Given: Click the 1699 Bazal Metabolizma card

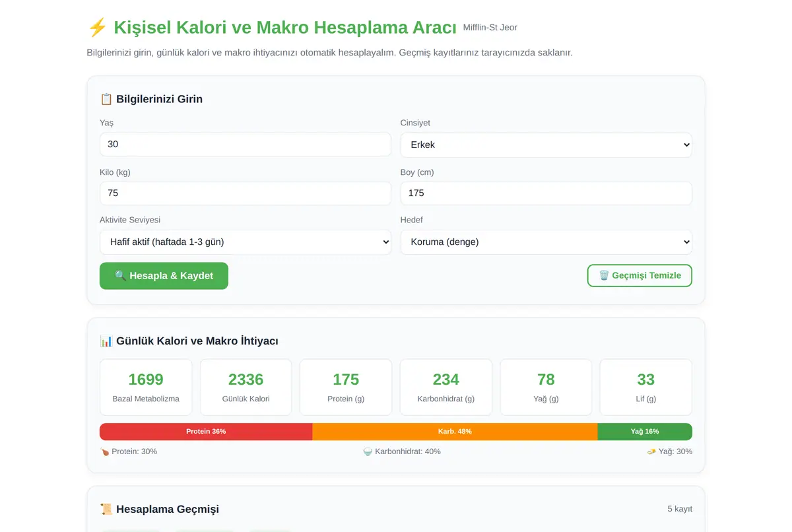Looking at the screenshot, I should click(x=146, y=387).
